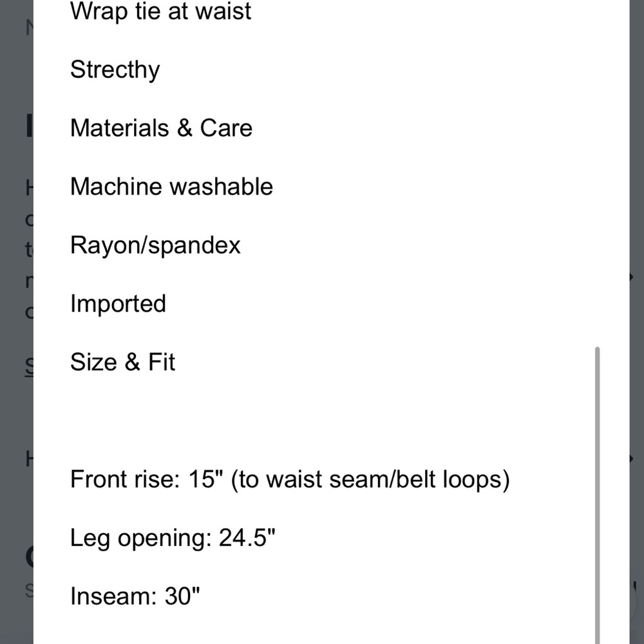Click the modal scrollbar thumb
This screenshot has height=644, width=644.
tap(597, 495)
